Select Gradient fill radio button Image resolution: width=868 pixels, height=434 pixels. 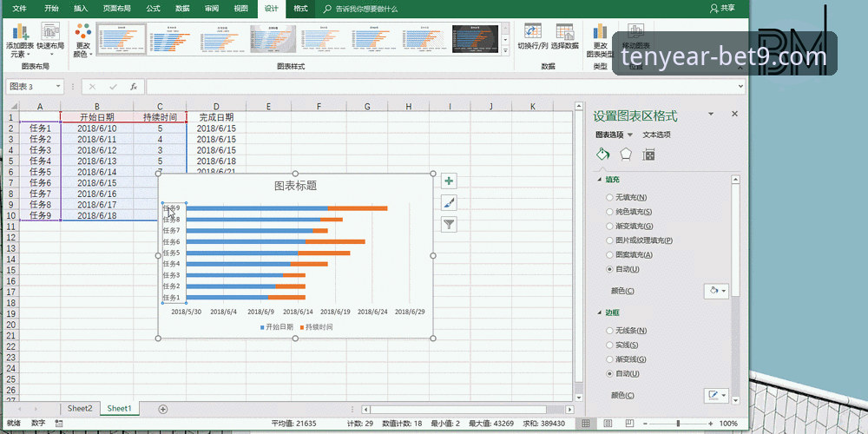[609, 226]
